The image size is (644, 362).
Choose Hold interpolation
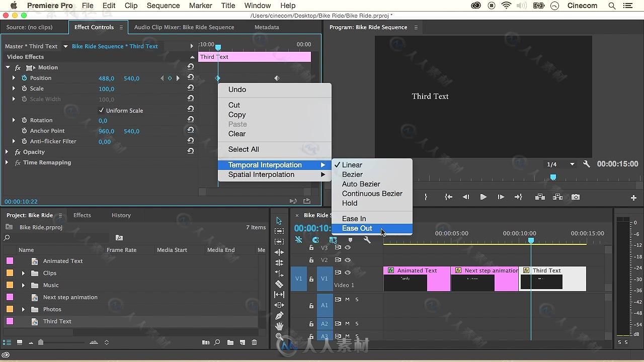pyautogui.click(x=372, y=203)
